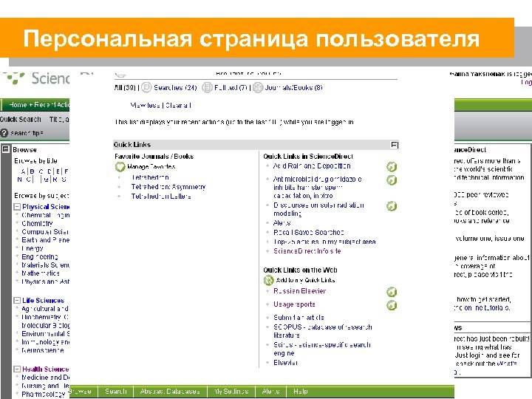Click green icon beside Discourses on solar radiation
Screen dimensions: 532x399
pyautogui.click(x=392, y=206)
